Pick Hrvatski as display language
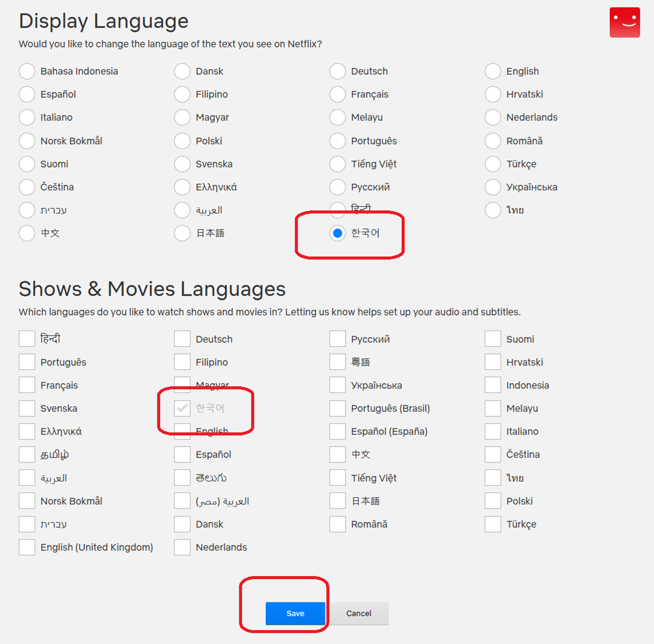The width and height of the screenshot is (654, 644). [492, 94]
